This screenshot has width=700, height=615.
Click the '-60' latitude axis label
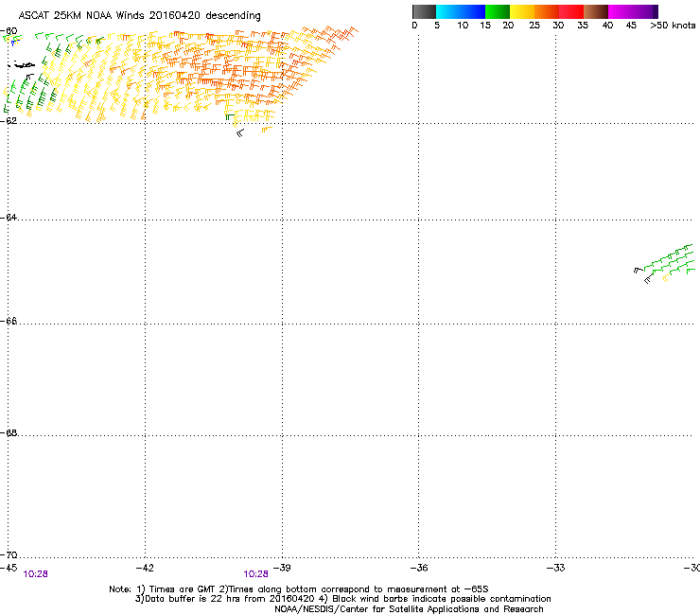point(9,31)
